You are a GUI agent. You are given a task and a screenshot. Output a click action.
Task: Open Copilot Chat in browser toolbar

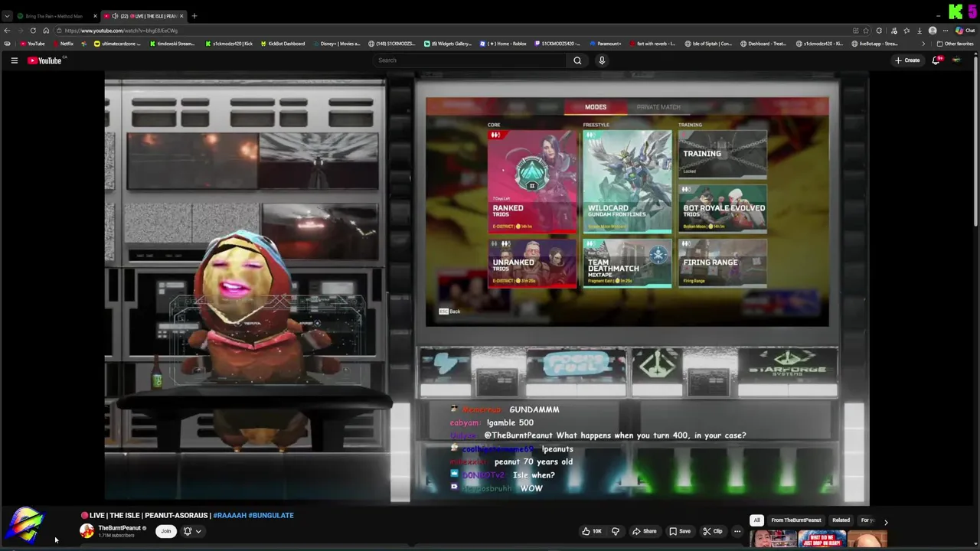[965, 31]
